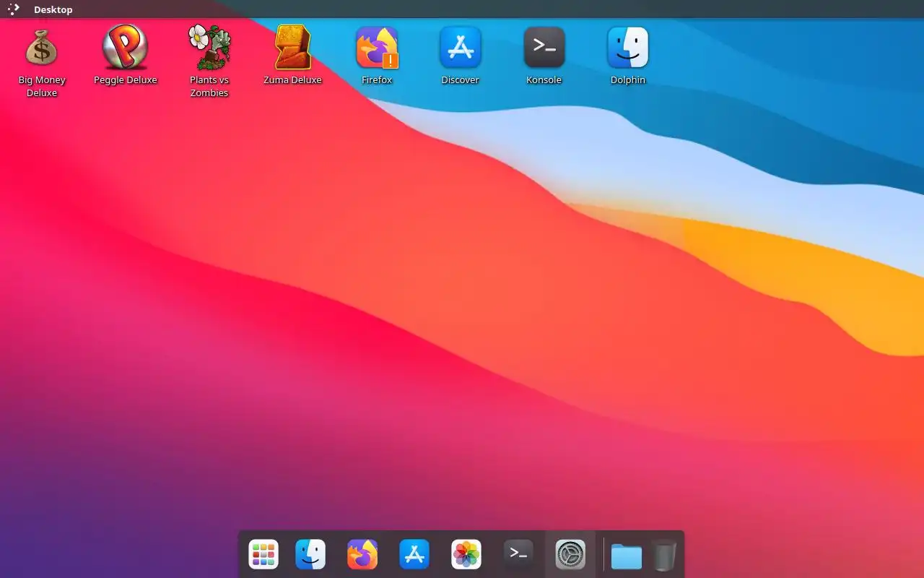
Task: Launch Dolphin file manager from dock
Action: (310, 554)
